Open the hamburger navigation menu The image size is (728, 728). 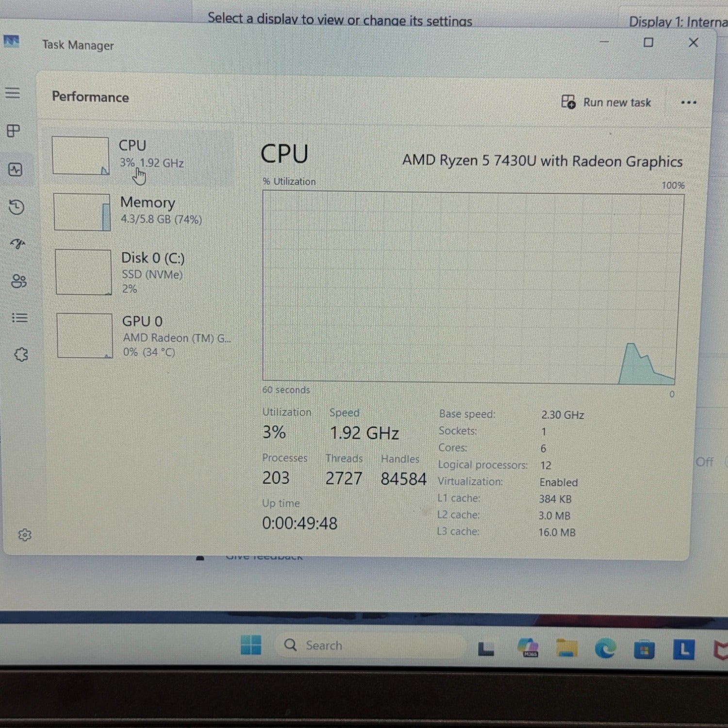13,93
